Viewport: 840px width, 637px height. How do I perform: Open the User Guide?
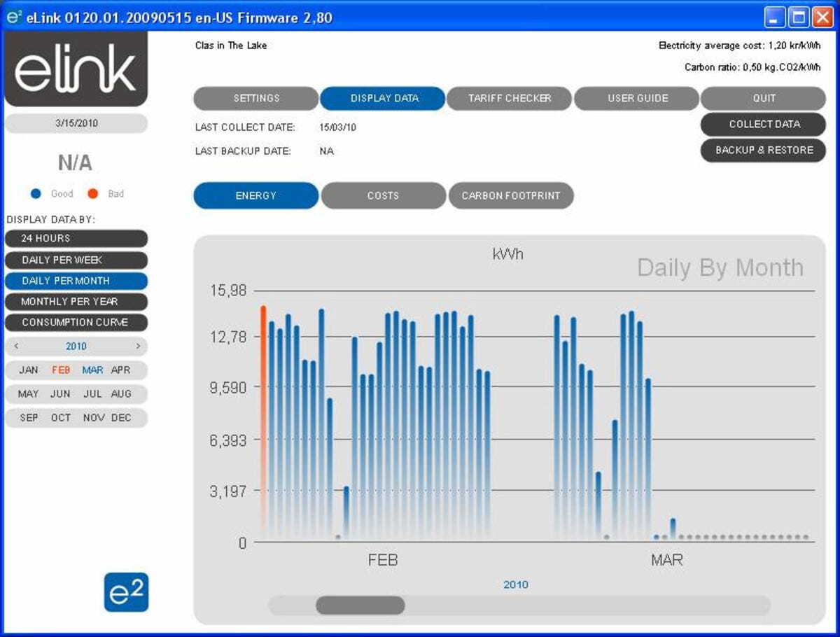637,99
